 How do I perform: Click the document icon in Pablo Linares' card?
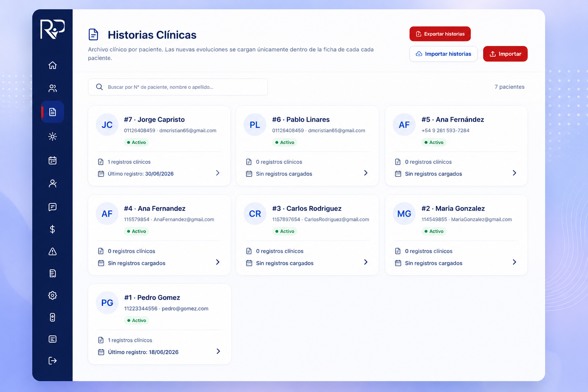pyautogui.click(x=249, y=162)
